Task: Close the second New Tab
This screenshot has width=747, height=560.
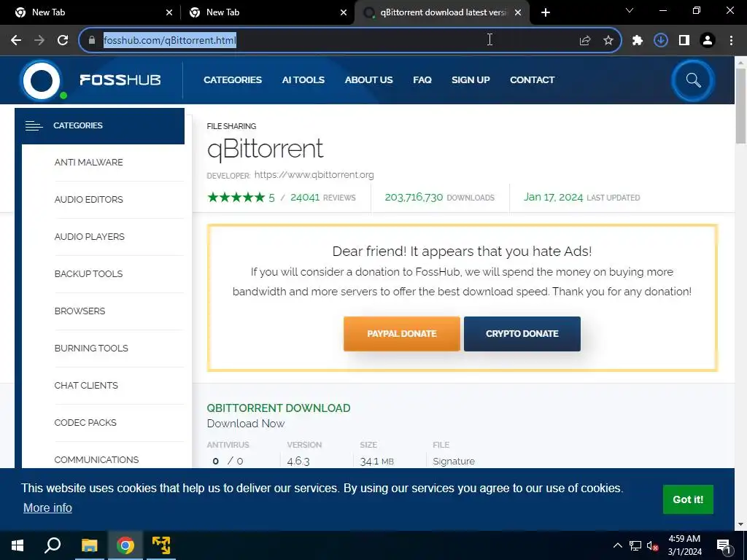Action: [344, 12]
